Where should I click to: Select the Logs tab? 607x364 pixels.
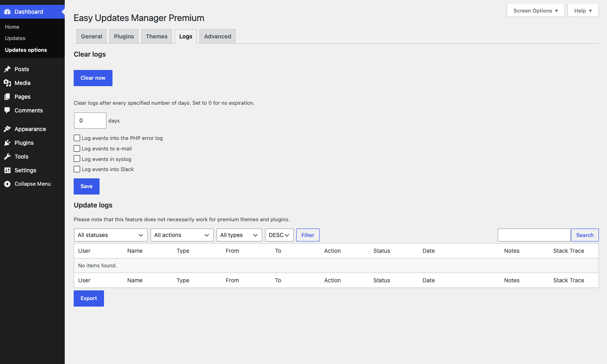tap(186, 36)
